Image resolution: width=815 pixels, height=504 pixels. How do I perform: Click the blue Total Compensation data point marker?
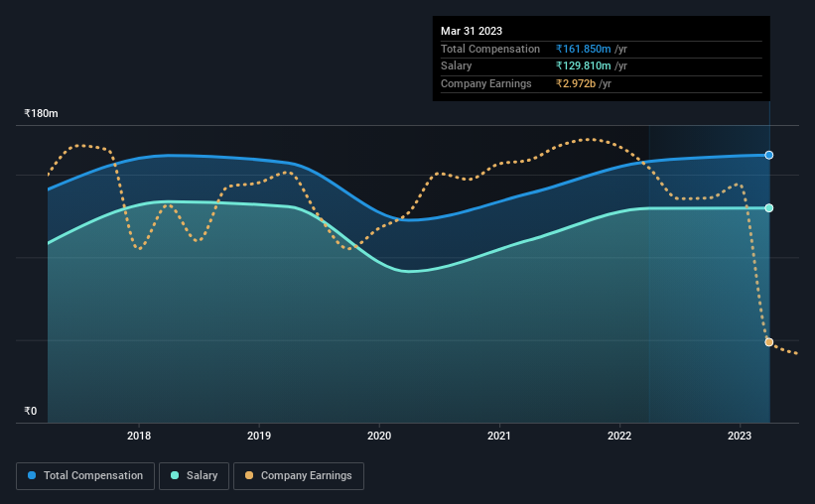(x=768, y=155)
